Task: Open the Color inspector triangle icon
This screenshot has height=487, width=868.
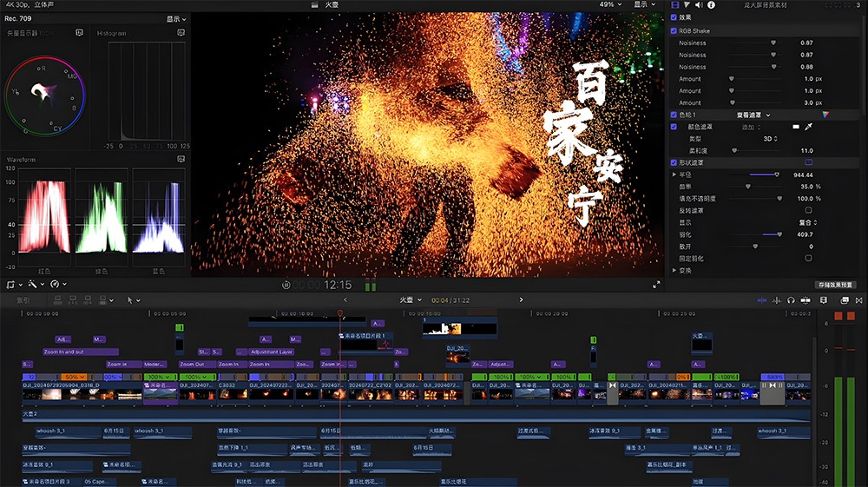Action: click(x=687, y=5)
